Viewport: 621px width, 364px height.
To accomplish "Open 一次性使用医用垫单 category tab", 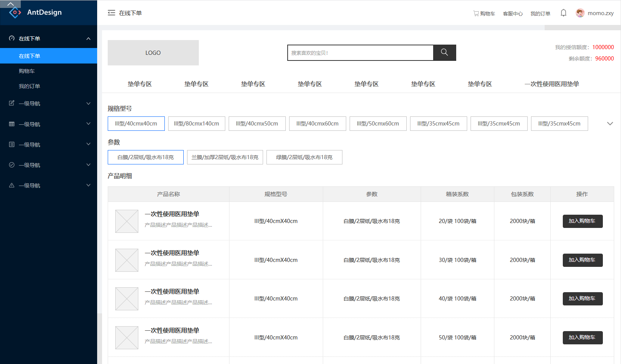I will tap(551, 84).
